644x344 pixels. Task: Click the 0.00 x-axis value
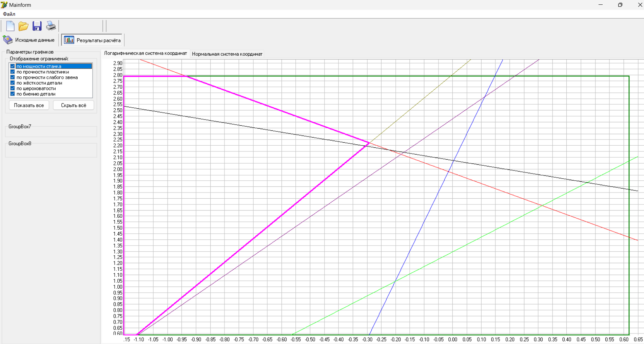pos(452,339)
